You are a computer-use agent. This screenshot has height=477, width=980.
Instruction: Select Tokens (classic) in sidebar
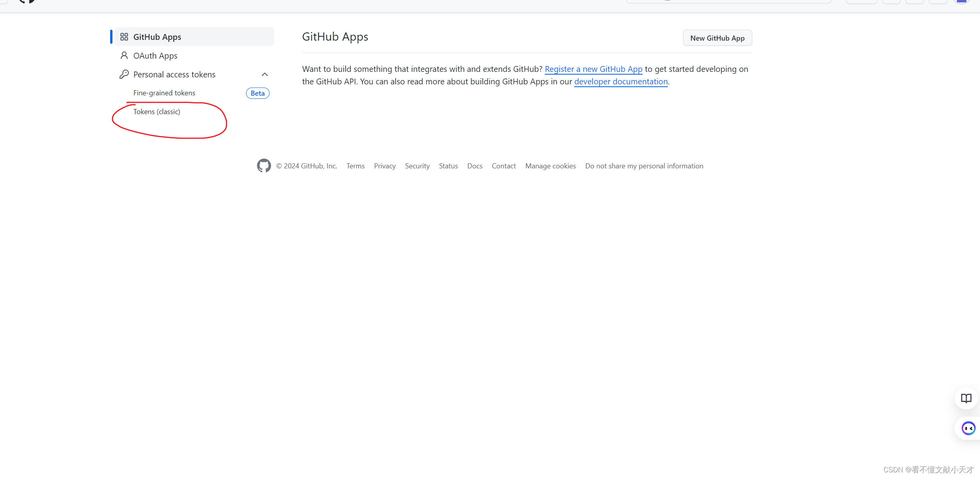pyautogui.click(x=157, y=112)
